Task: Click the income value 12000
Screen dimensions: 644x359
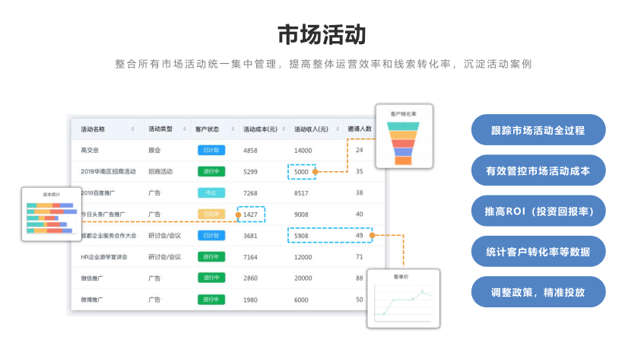Action: click(303, 257)
